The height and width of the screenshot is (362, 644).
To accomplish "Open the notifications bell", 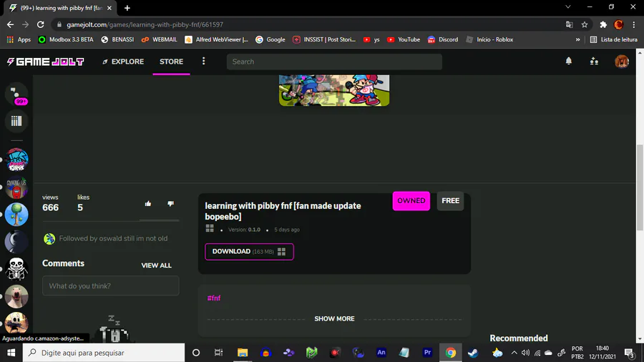I will pos(568,61).
